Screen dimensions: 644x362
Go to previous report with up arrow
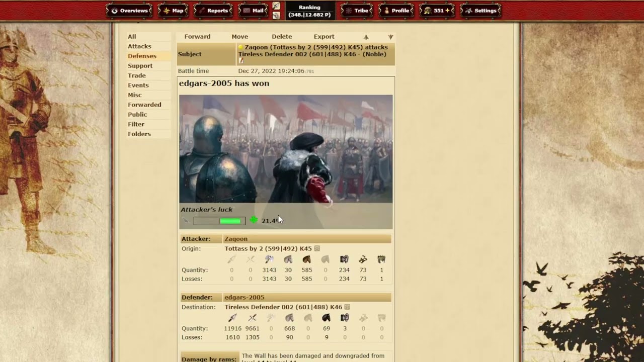(x=366, y=37)
